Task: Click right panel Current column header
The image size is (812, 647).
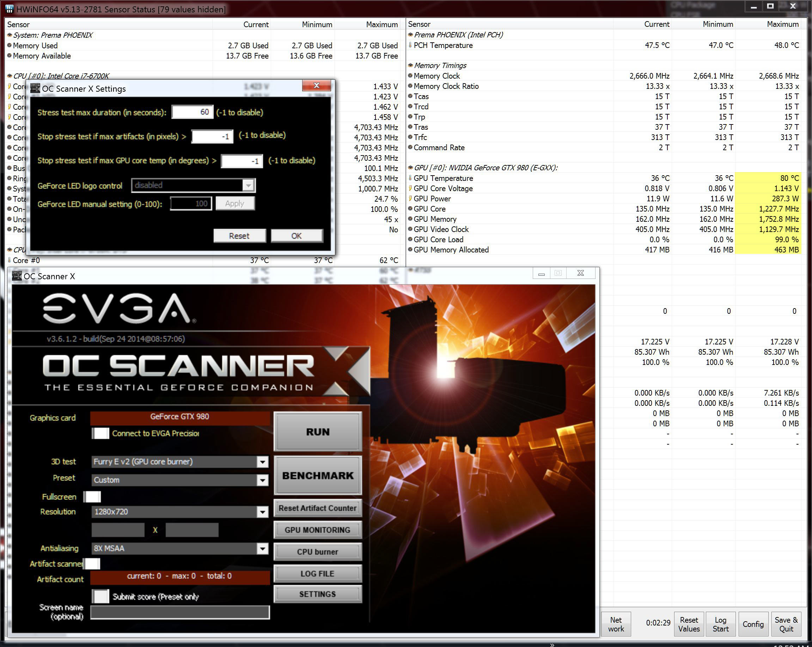Action: click(x=642, y=24)
